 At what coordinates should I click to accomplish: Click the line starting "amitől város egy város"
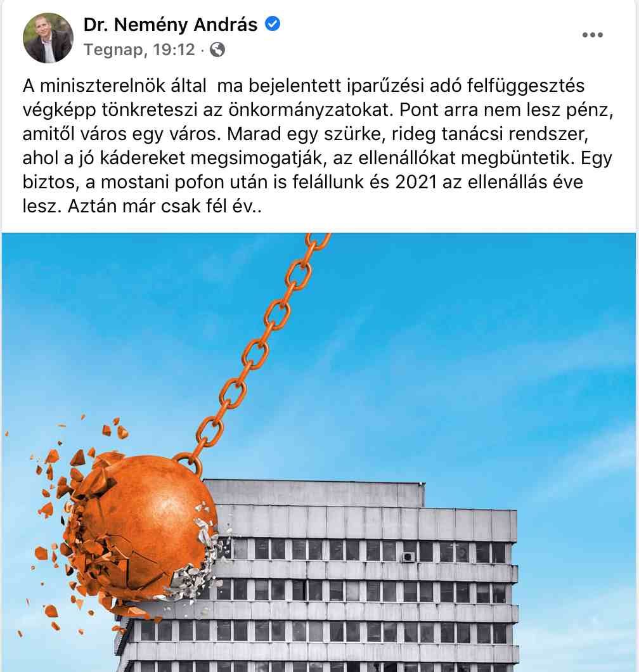306,134
